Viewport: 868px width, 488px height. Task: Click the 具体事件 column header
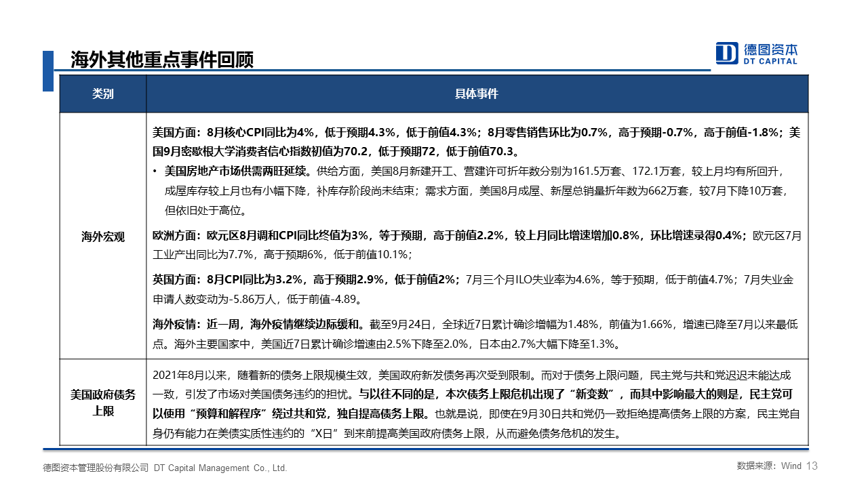click(477, 94)
